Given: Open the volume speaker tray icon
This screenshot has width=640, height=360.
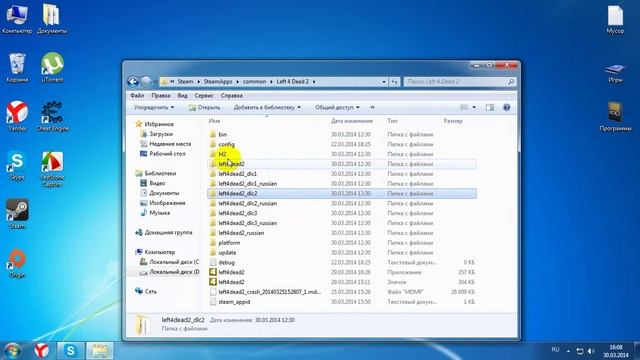Looking at the screenshot, I should tap(591, 351).
